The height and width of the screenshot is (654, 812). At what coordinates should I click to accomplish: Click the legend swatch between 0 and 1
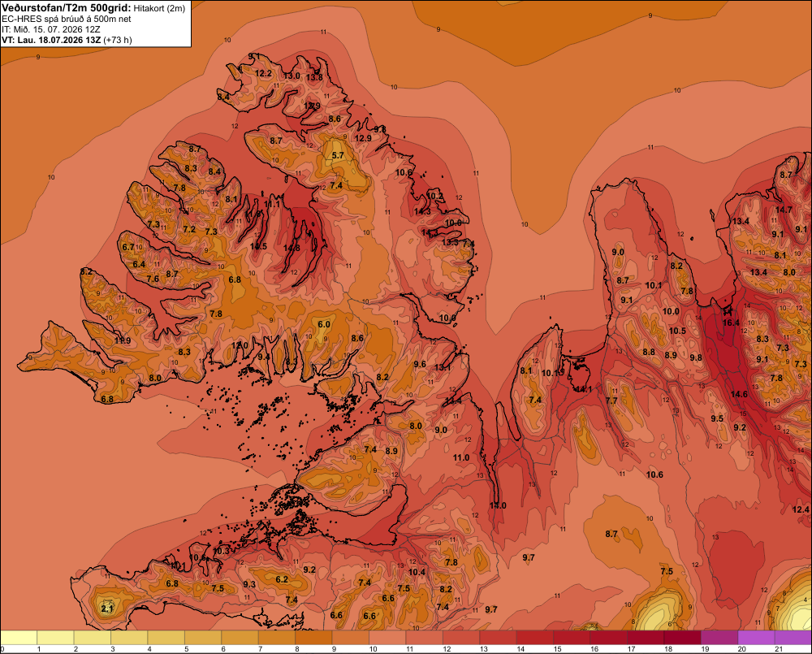(x=19, y=637)
